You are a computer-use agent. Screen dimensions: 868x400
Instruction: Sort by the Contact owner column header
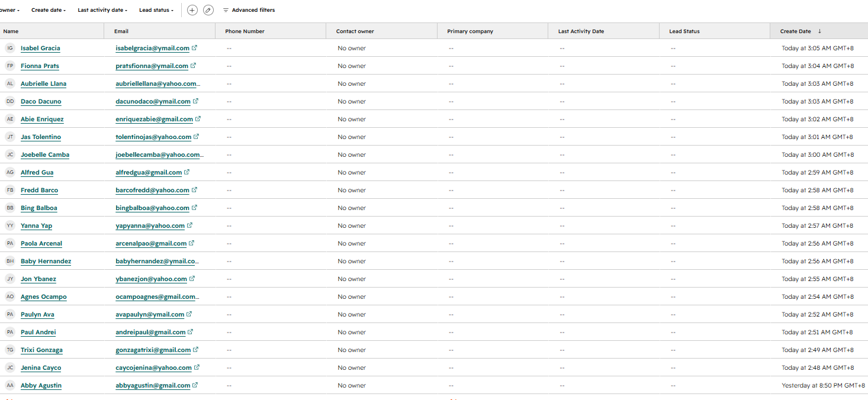point(382,31)
